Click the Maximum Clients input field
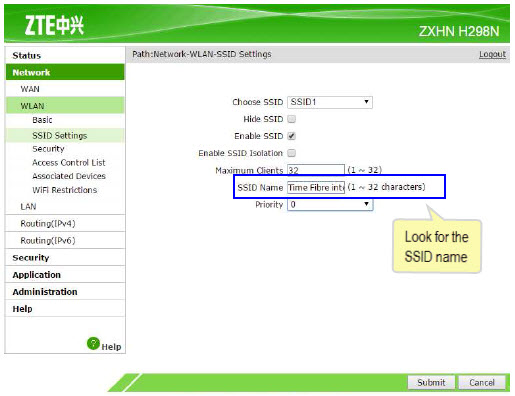 tap(316, 170)
